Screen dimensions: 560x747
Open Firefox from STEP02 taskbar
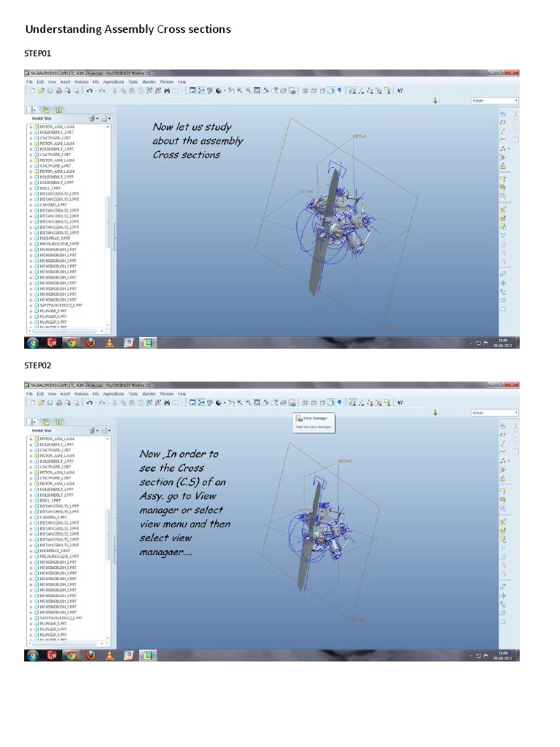(90, 655)
